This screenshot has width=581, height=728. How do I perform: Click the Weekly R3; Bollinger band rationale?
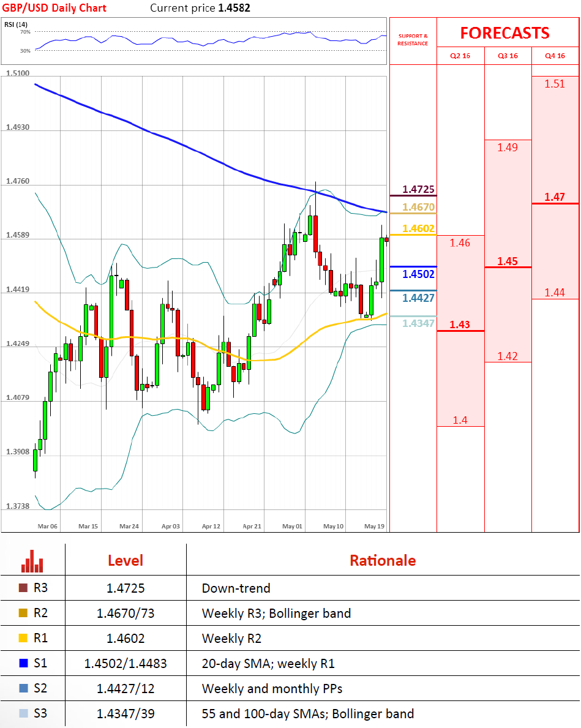pyautogui.click(x=276, y=614)
